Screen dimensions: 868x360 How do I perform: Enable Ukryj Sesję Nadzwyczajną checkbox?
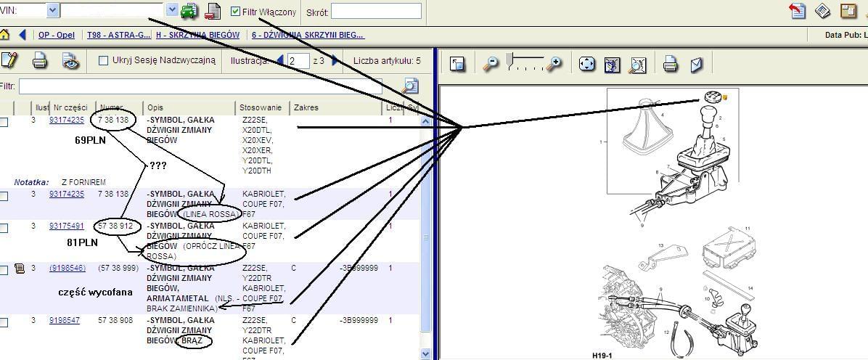click(x=103, y=60)
